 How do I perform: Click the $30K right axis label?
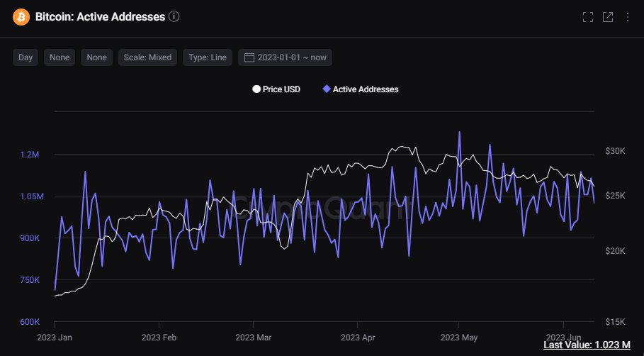(615, 151)
